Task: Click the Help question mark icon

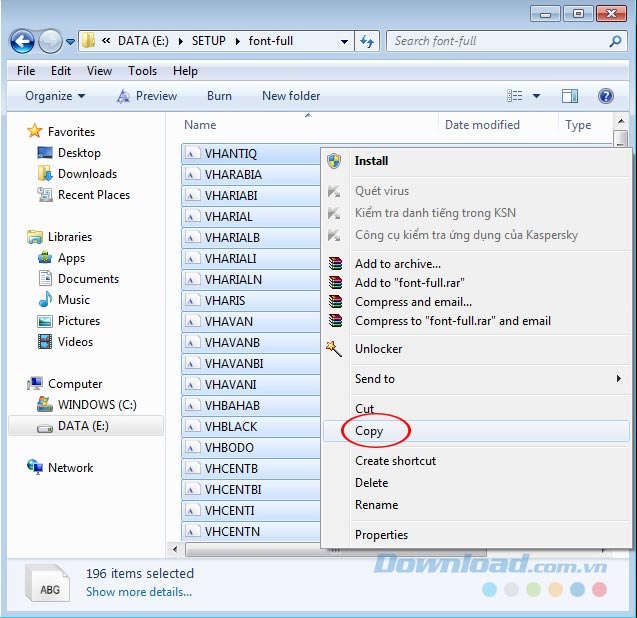Action: (605, 96)
